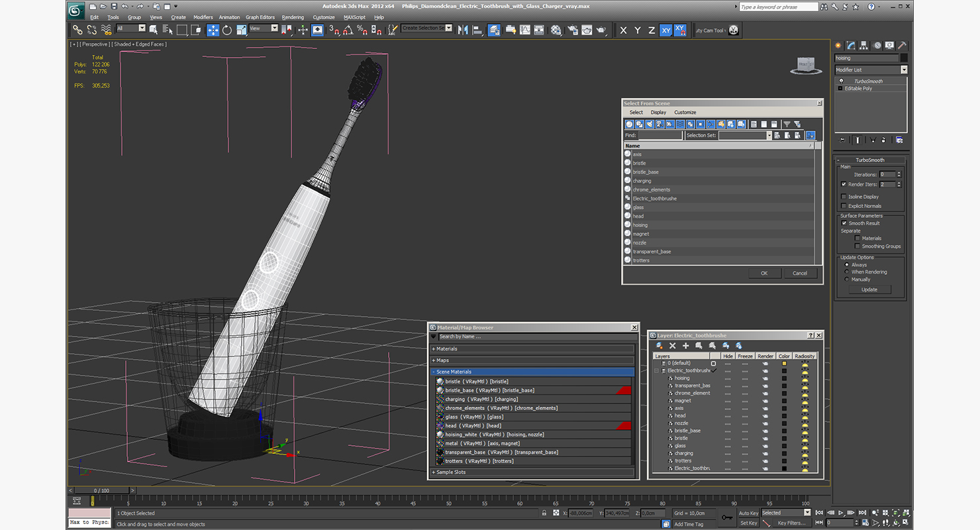Click the hoising layer color swatch
980x530 pixels.
784,378
